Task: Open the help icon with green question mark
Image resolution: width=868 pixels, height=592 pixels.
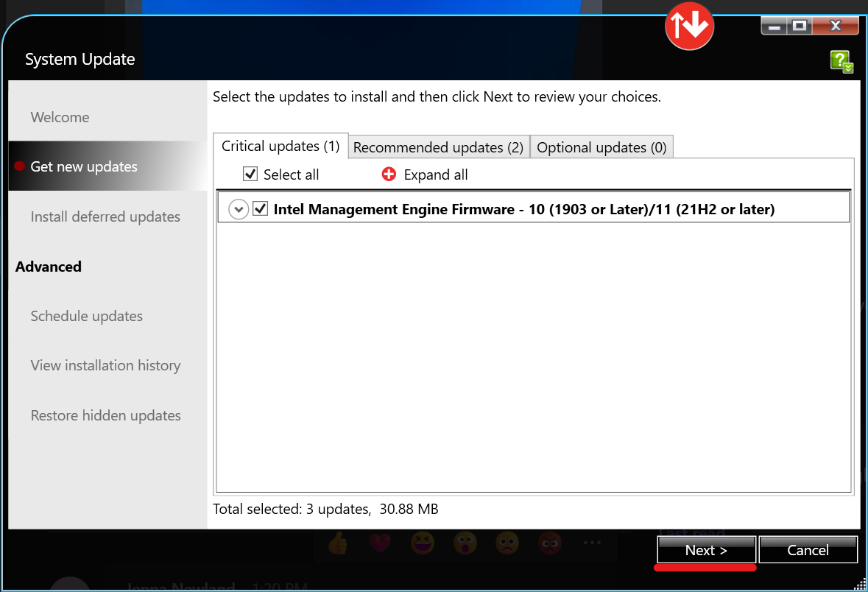Action: coord(841,61)
